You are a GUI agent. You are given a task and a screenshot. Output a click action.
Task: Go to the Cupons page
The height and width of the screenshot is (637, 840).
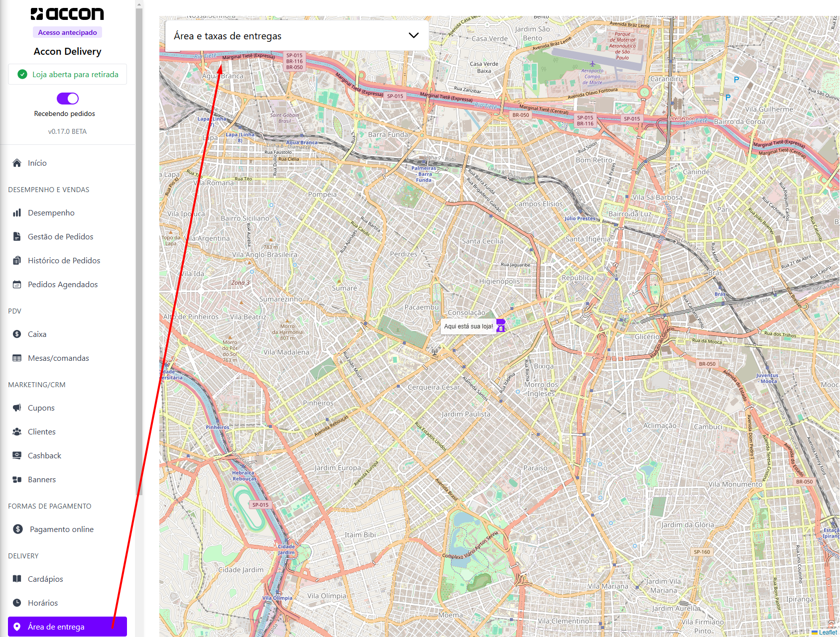point(68,408)
